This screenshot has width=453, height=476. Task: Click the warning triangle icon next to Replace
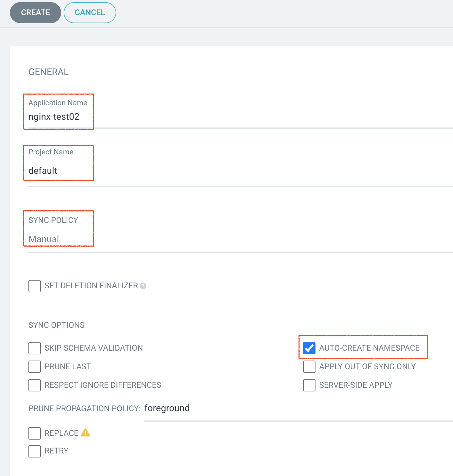click(x=85, y=433)
